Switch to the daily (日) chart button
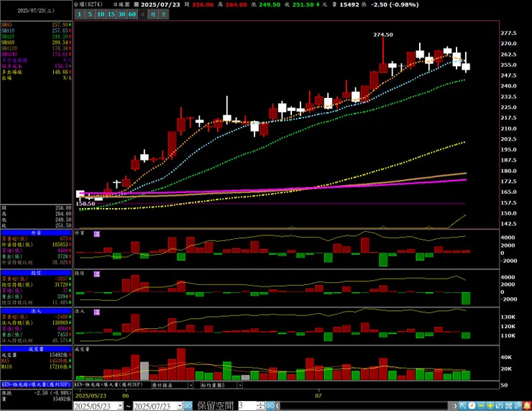Image resolution: width=532 pixels, height=411 pixels. [143, 14]
